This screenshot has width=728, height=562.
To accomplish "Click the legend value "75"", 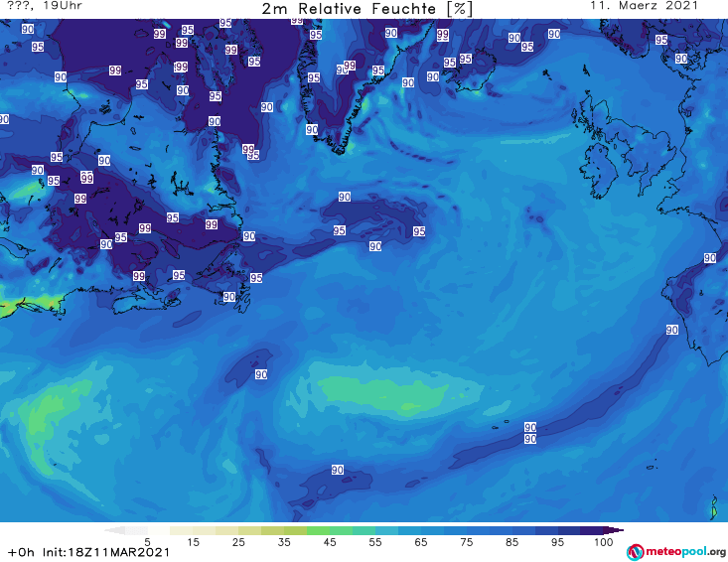I will coord(467,542).
